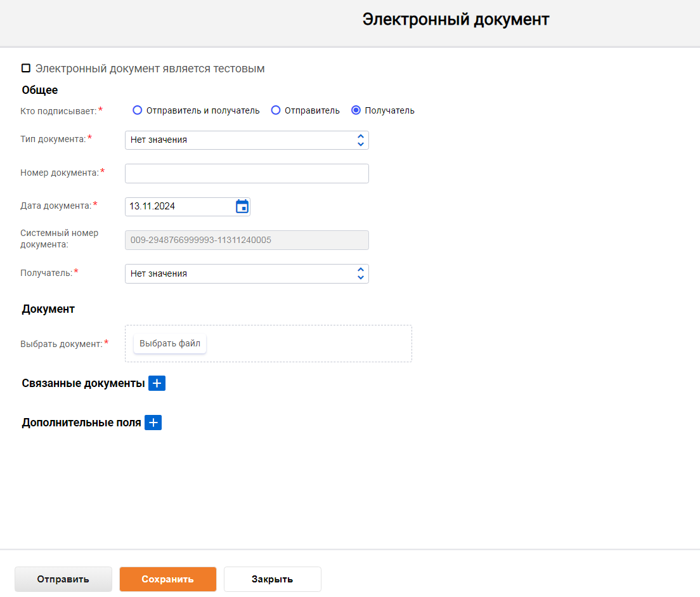
Task: Select 'Отправитель и получатель' signer option
Action: [138, 110]
